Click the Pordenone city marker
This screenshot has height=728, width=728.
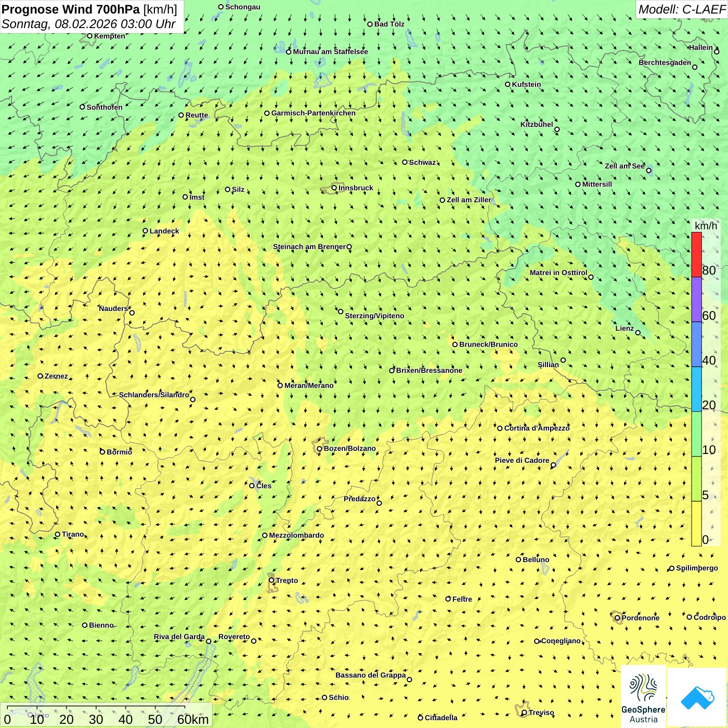(617, 618)
